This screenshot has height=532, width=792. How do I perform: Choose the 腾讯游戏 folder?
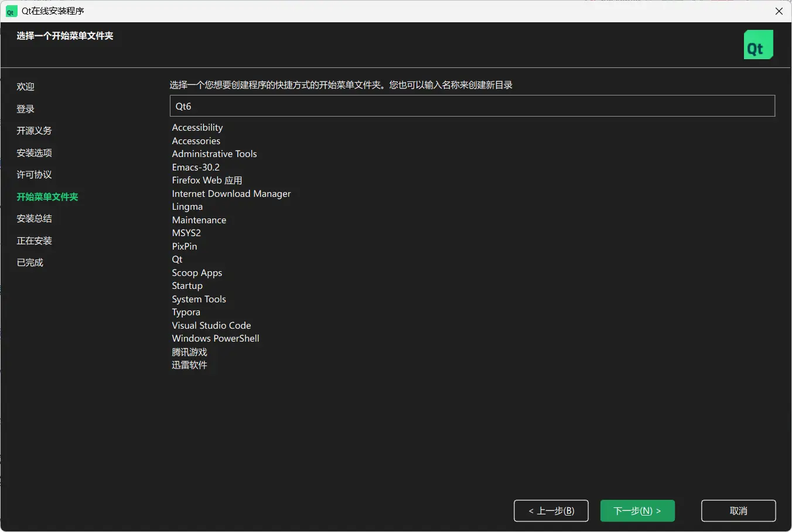click(x=189, y=352)
